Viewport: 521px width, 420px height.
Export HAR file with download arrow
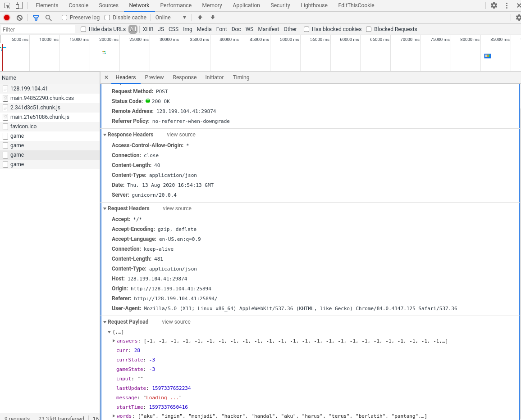tap(213, 18)
